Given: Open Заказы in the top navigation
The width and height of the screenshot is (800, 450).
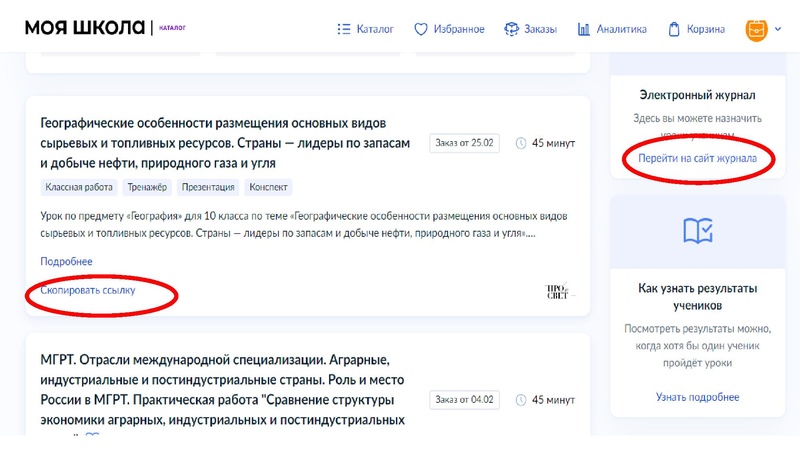Looking at the screenshot, I should pyautogui.click(x=540, y=29).
